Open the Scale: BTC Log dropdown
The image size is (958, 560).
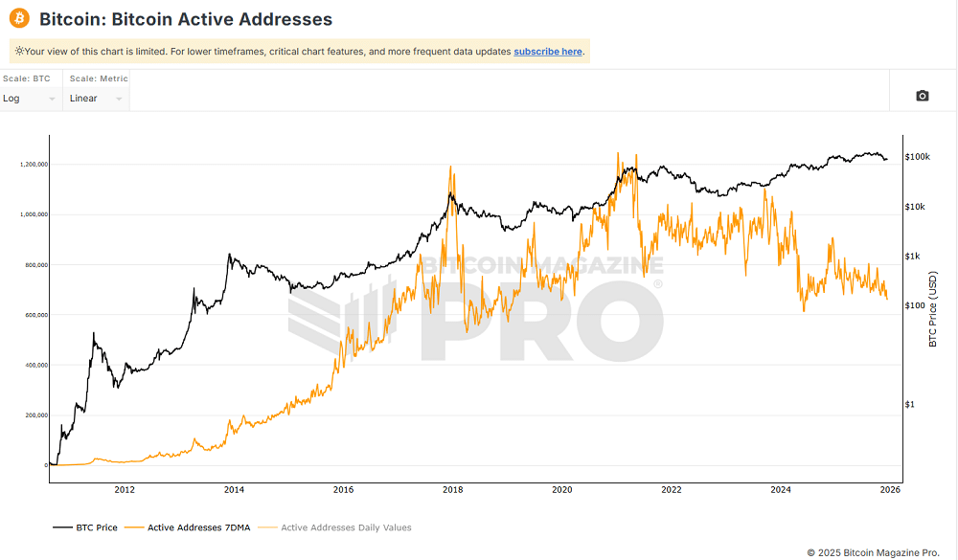coord(31,98)
